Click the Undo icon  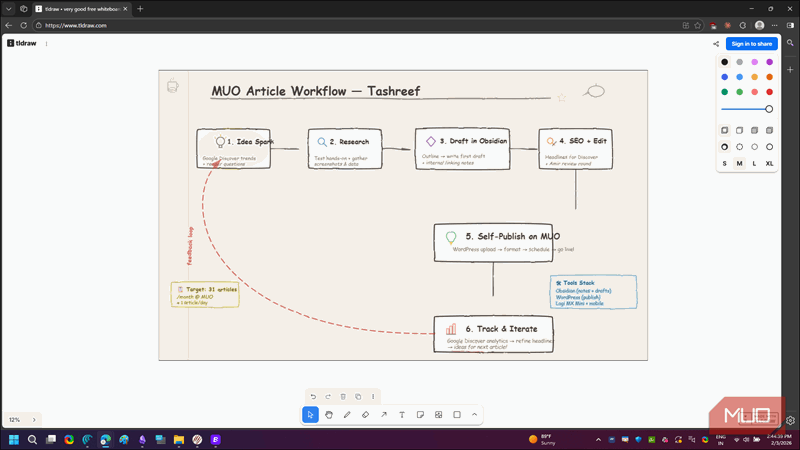[313, 397]
